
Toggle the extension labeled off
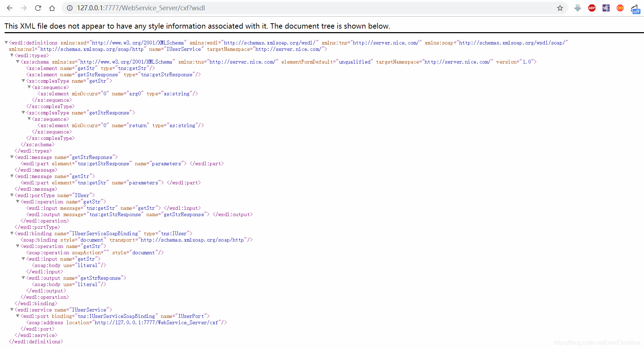coord(635,9)
